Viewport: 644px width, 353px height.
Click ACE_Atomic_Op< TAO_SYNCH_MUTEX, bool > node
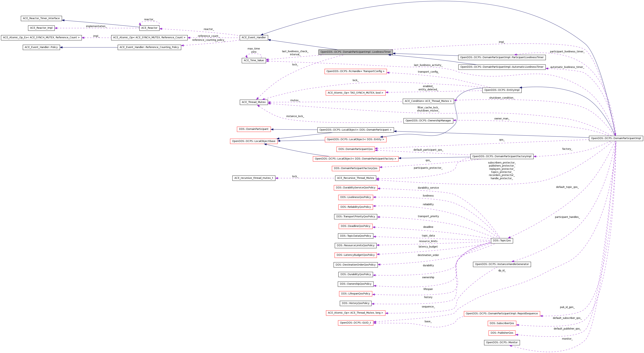coord(356,93)
